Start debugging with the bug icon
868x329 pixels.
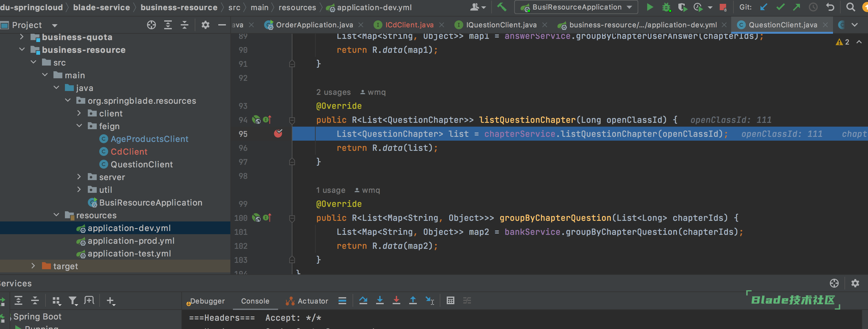pos(666,7)
